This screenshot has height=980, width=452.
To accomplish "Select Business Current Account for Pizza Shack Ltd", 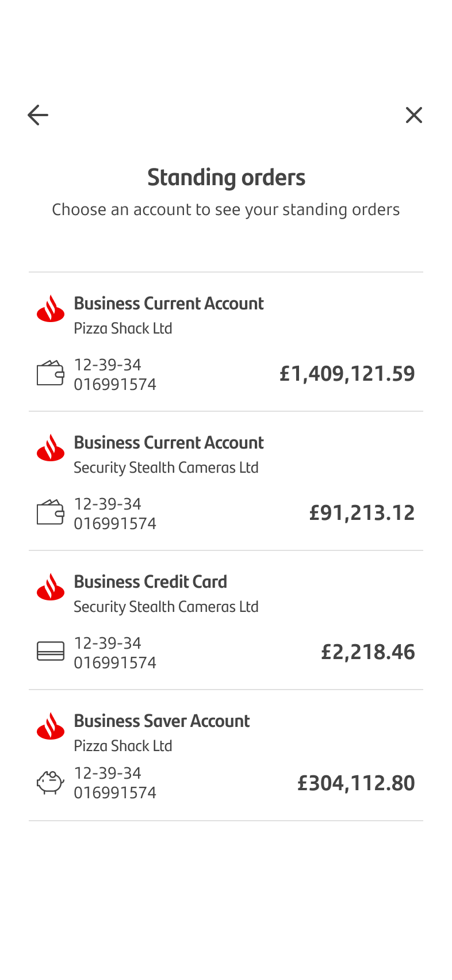I will pyautogui.click(x=168, y=304).
